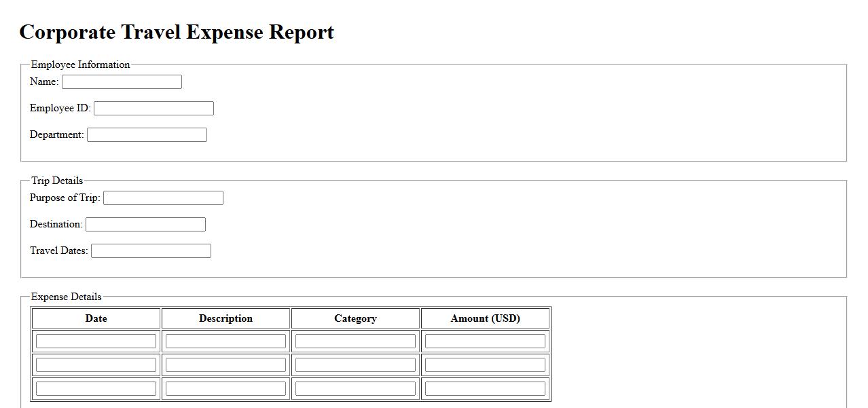The height and width of the screenshot is (408, 868).
Task: Click the Amount (USD) column header
Action: tap(485, 318)
